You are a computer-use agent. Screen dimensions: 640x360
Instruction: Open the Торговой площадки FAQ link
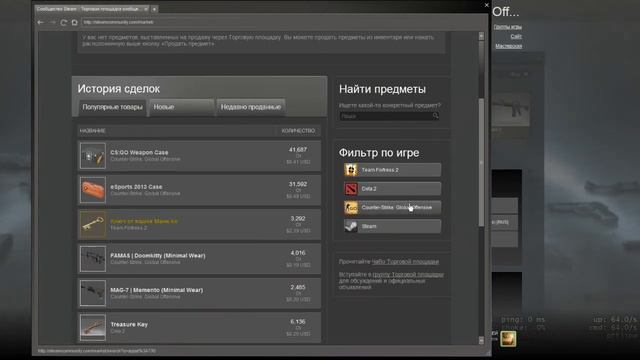point(405,262)
